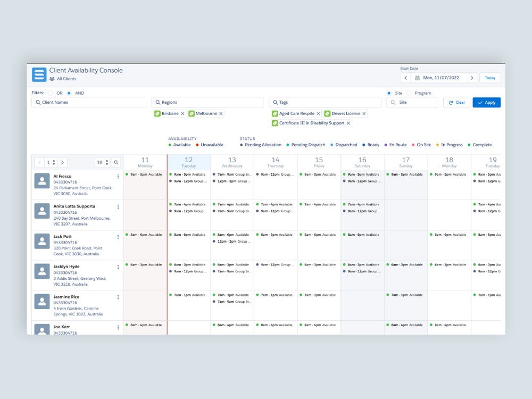532x399 pixels.
Task: Open Anita Lotta Supporta's row options menu
Action: pyautogui.click(x=118, y=206)
